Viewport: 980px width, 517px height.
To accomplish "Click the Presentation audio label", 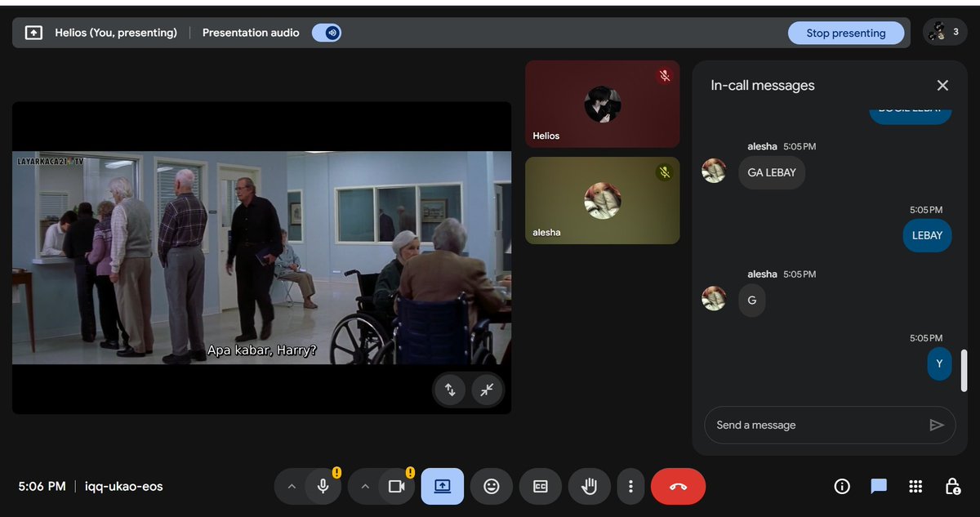I will tap(251, 33).
